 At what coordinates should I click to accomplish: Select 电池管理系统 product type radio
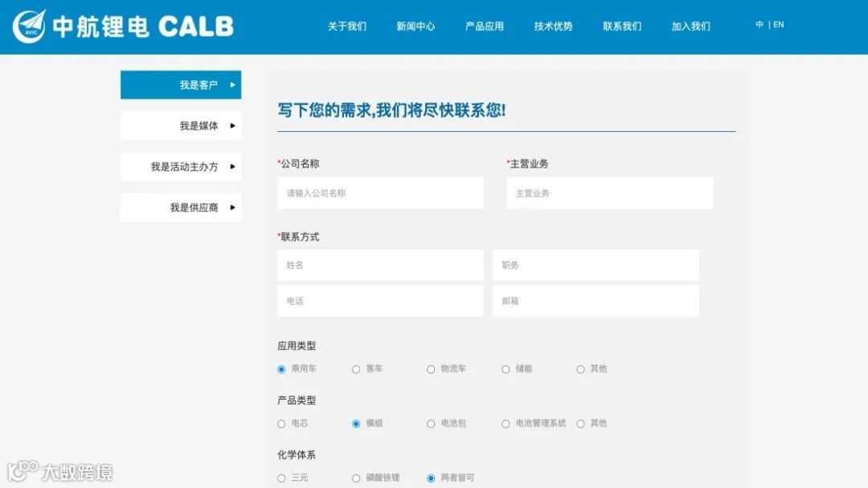click(x=506, y=424)
